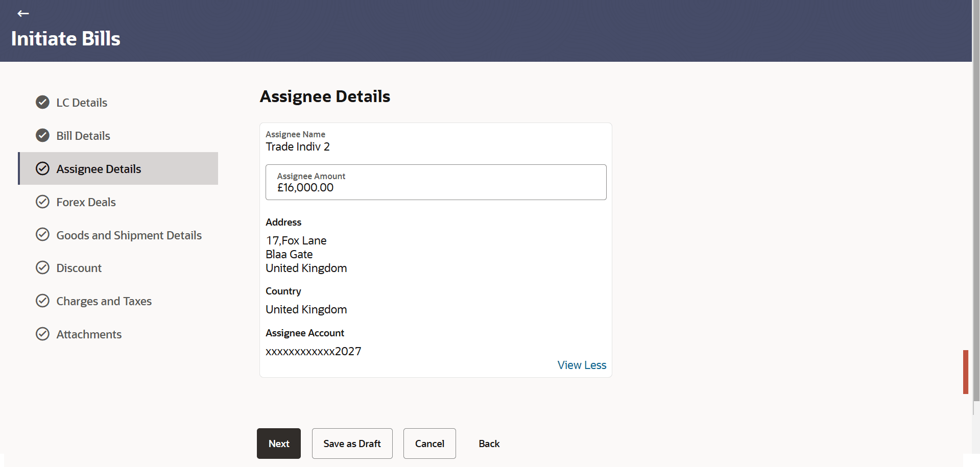Image resolution: width=980 pixels, height=467 pixels.
Task: Click the LC Details checkmark icon
Action: click(x=42, y=103)
